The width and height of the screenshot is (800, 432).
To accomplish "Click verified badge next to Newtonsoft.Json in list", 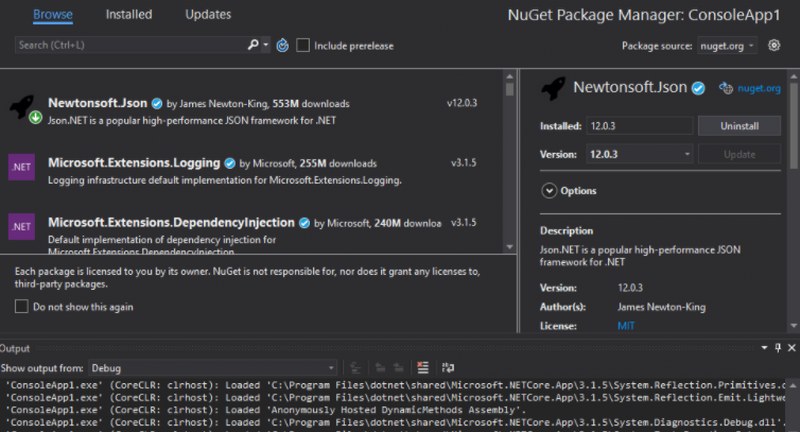I will coord(157,104).
